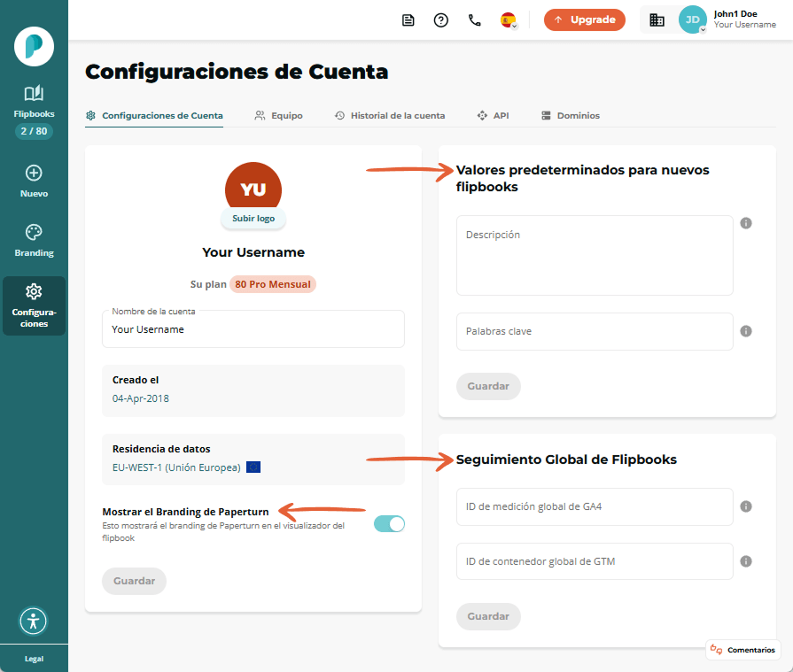This screenshot has width=793, height=672.
Task: Open the document/news icon in header
Action: [x=408, y=20]
